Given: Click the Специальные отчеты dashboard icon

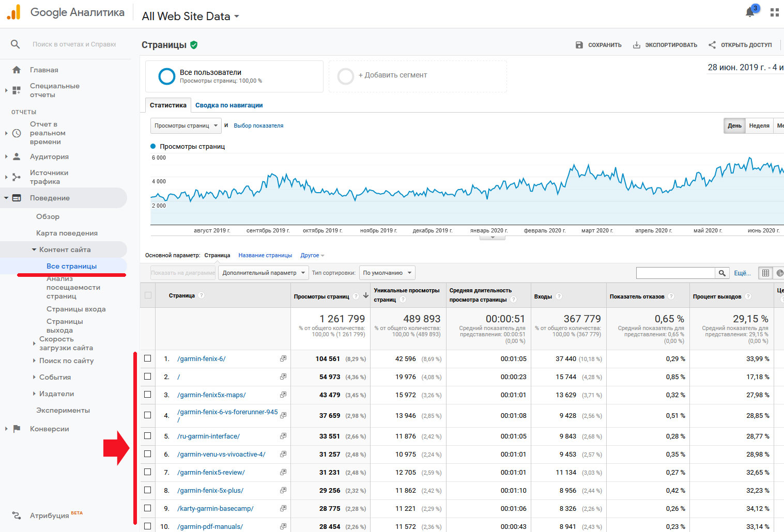Looking at the screenshot, I should [17, 90].
